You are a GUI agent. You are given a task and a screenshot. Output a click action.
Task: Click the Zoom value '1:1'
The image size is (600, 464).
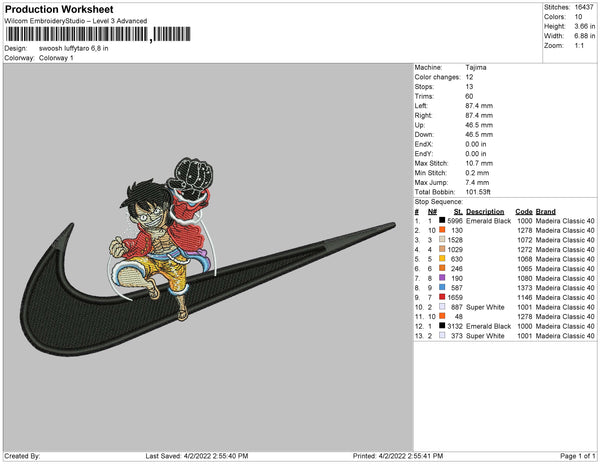tap(579, 46)
